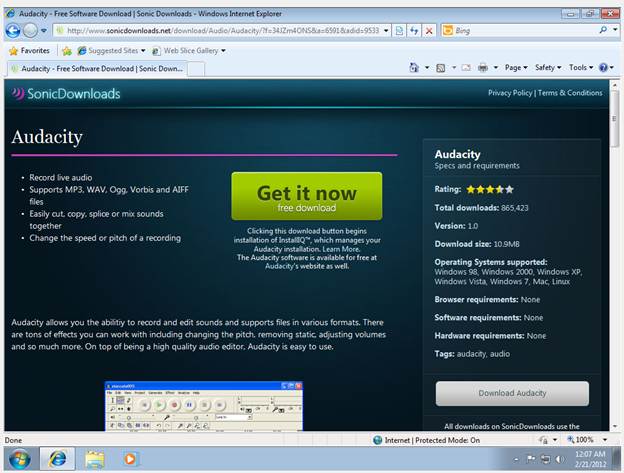The height and width of the screenshot is (473, 624).
Task: Open the Privacy Policy link
Action: (510, 93)
